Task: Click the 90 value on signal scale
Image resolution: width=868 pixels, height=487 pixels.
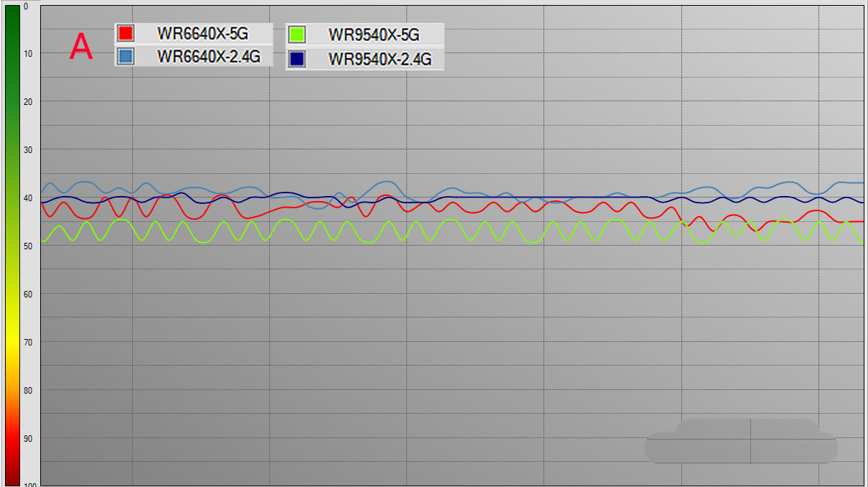Action: click(28, 438)
